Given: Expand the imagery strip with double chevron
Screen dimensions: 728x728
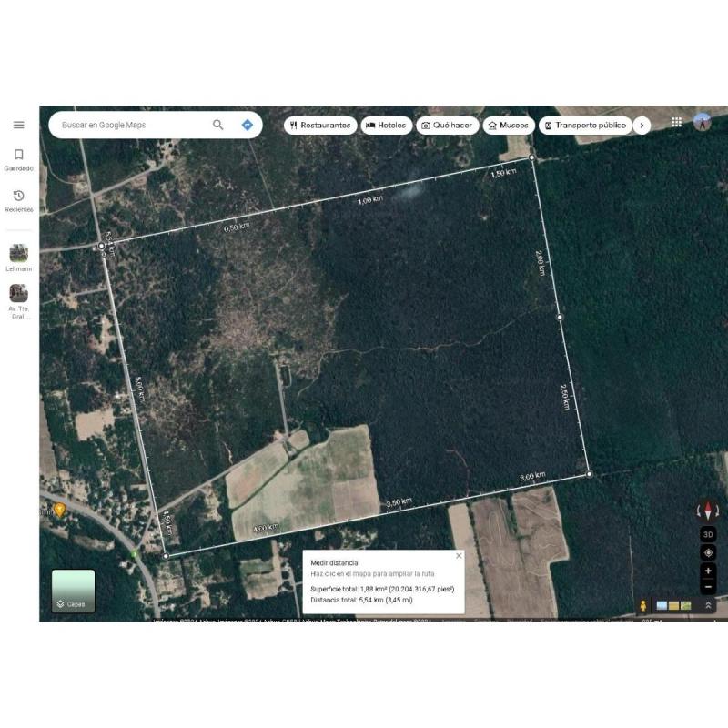Looking at the screenshot, I should coord(708,605).
